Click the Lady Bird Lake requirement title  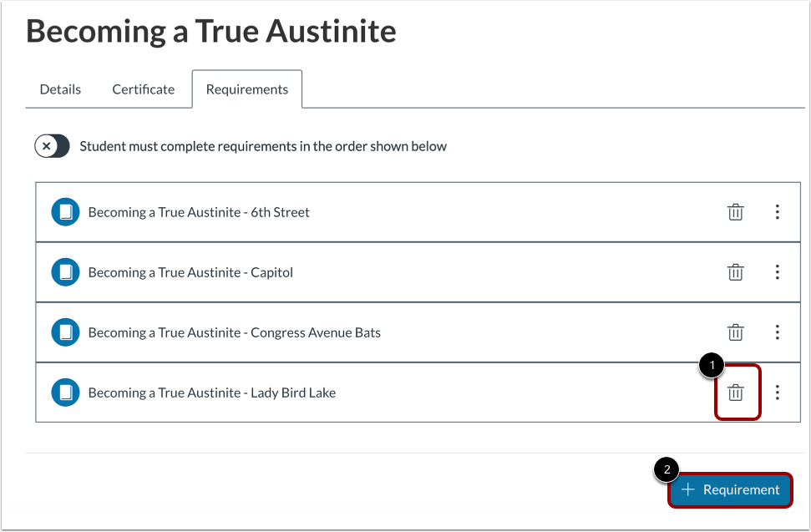[x=212, y=393]
